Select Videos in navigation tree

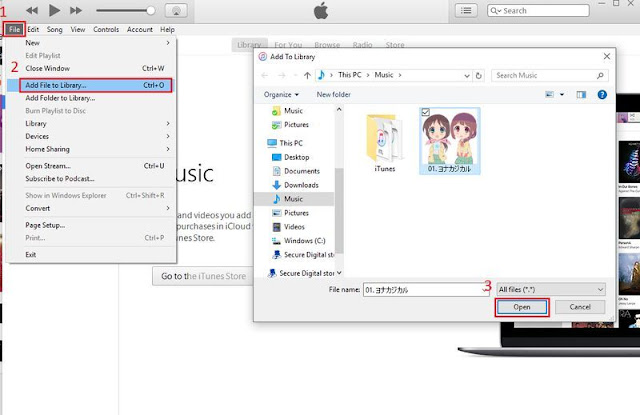[x=288, y=226]
